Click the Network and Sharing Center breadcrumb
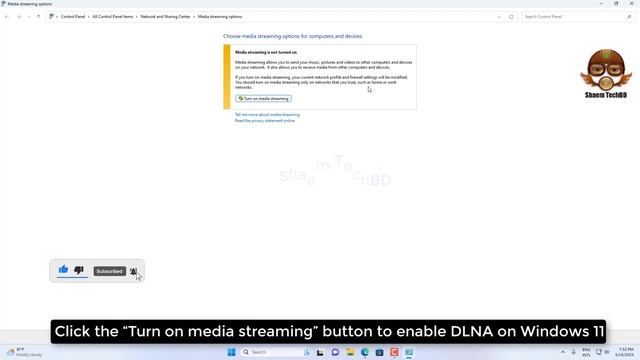 (165, 17)
